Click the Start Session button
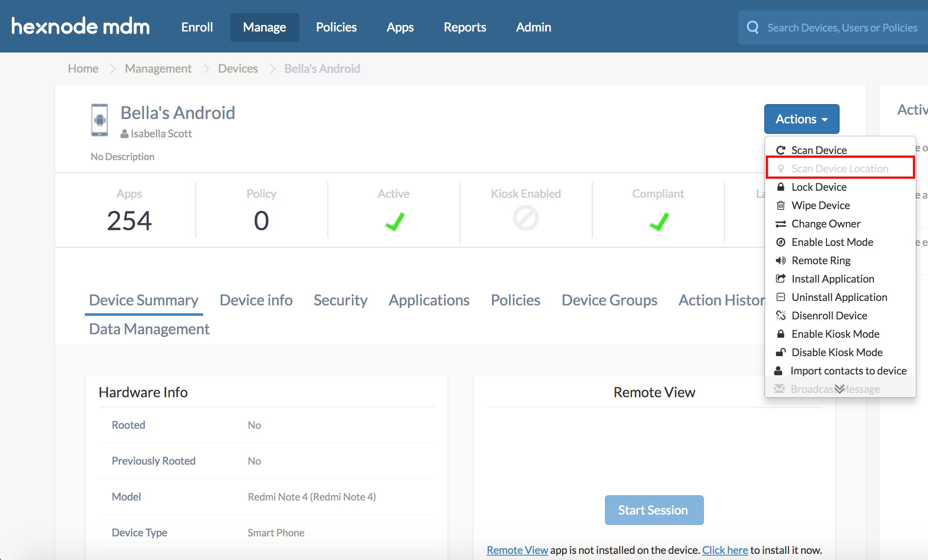Screen dimensions: 928x560 pos(654,510)
